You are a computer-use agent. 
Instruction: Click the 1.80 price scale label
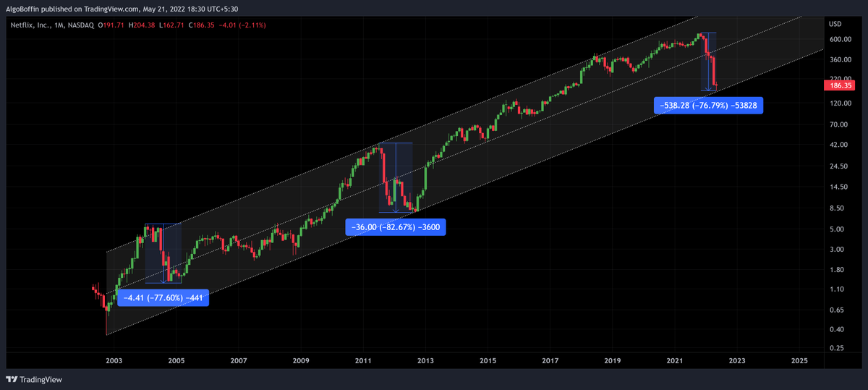836,271
